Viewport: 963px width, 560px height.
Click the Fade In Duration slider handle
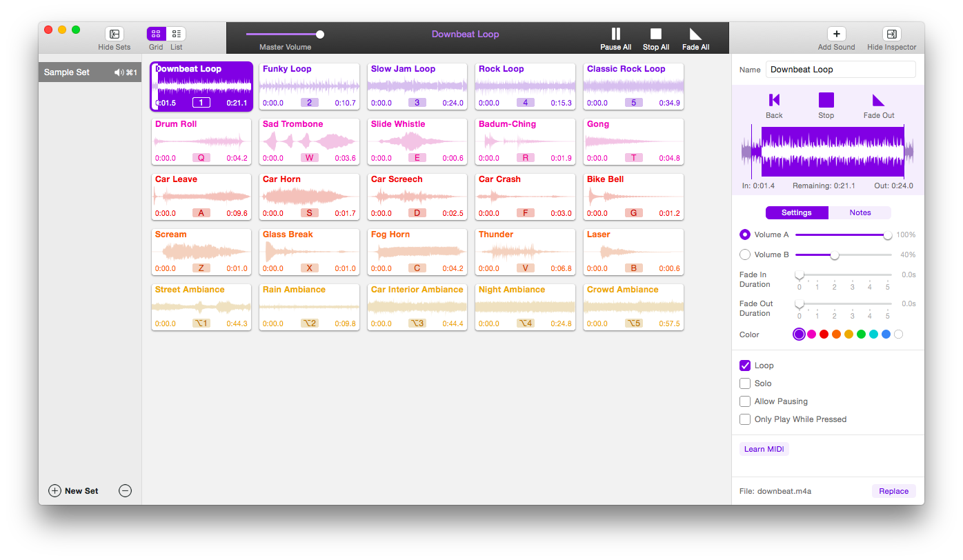(800, 275)
